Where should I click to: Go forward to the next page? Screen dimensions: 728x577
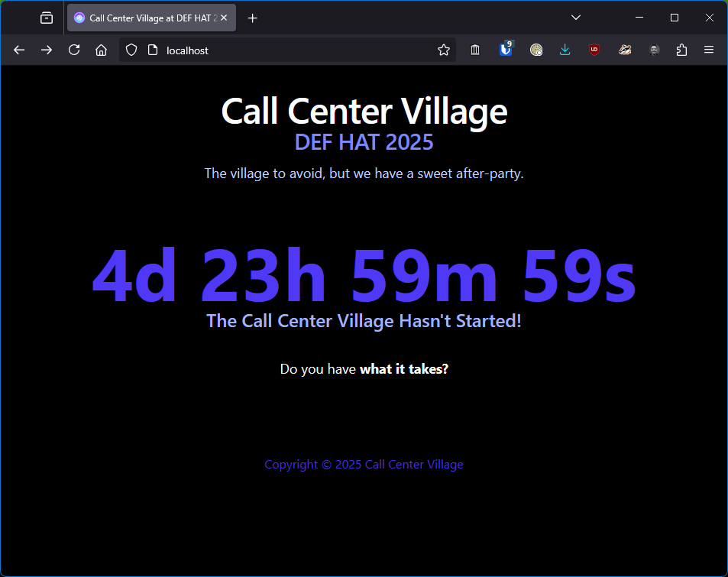click(47, 50)
